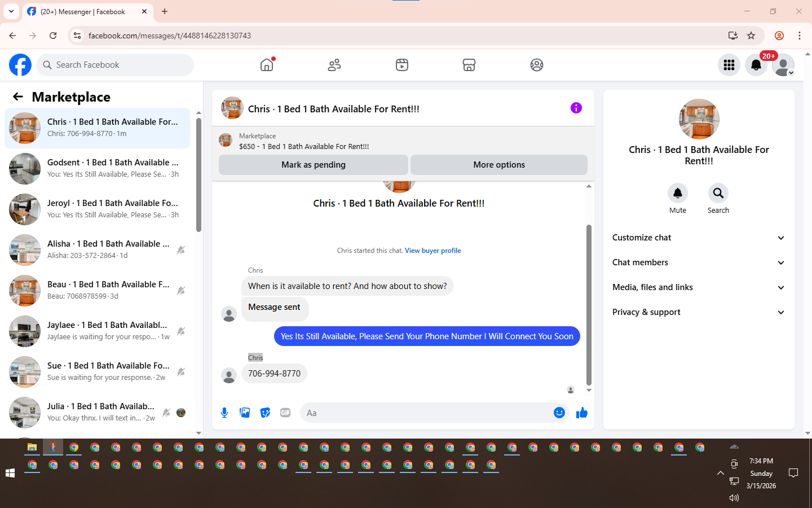This screenshot has height=508, width=812.
Task: Click the Search Facebook field
Action: pyautogui.click(x=115, y=65)
